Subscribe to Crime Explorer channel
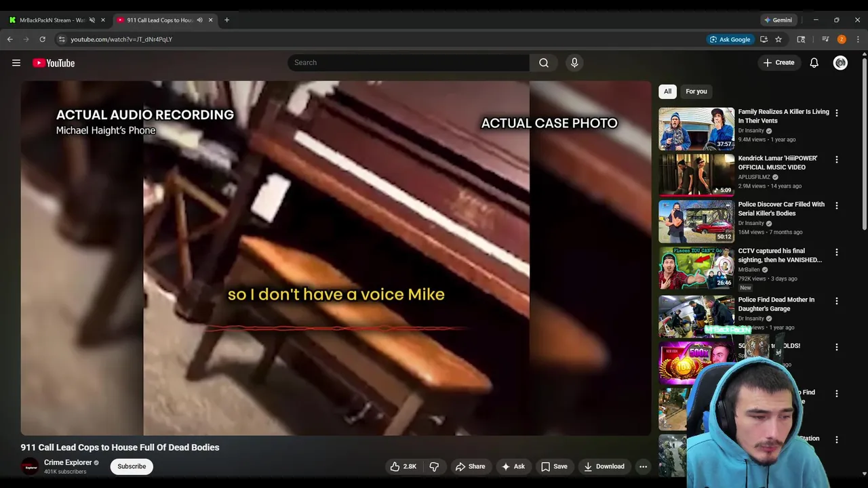868x488 pixels. point(132,466)
